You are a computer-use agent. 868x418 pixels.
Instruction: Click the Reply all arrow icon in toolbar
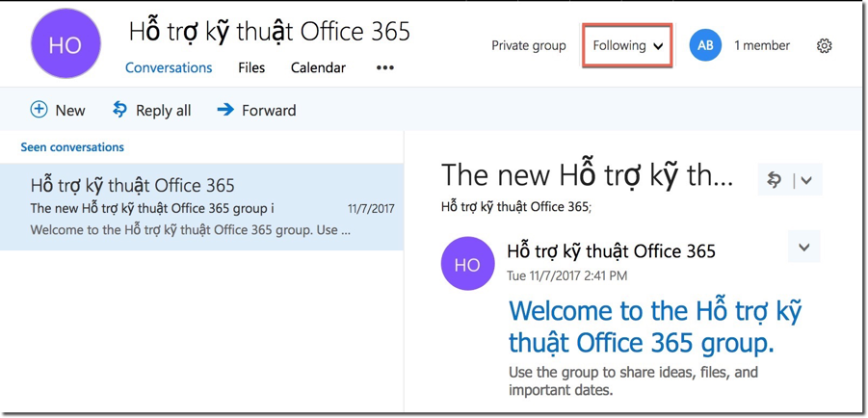(120, 110)
